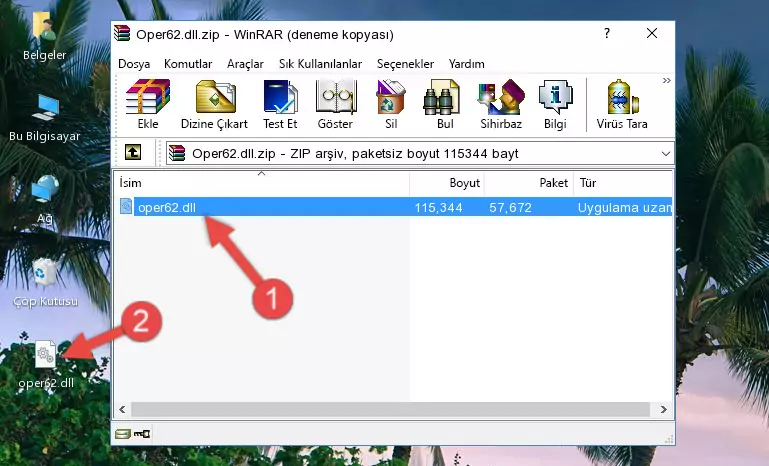This screenshot has width=769, height=466.
Task: Click the Sil (Delete) toolbar icon
Action: coord(391,104)
